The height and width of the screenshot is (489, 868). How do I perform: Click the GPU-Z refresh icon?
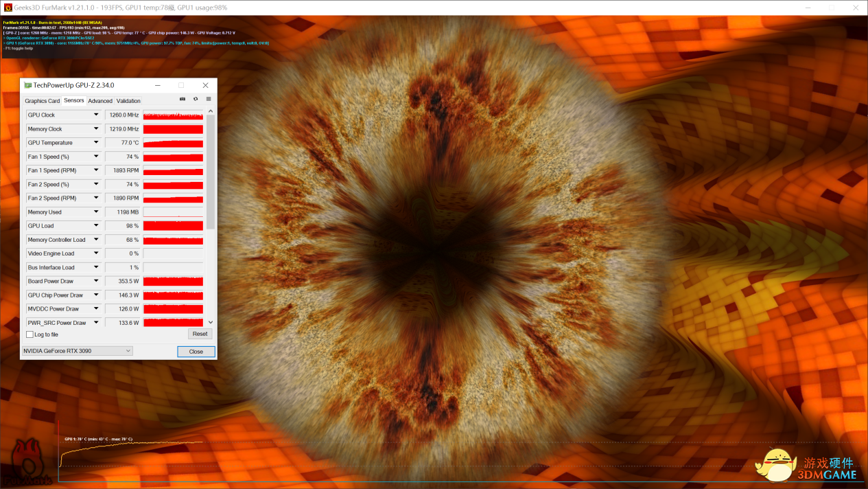[x=196, y=99]
